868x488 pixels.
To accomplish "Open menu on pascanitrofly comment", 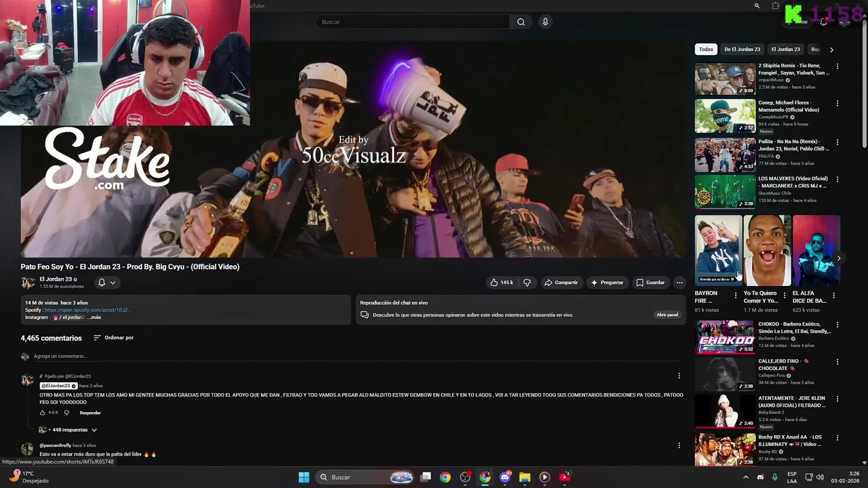I will [679, 445].
